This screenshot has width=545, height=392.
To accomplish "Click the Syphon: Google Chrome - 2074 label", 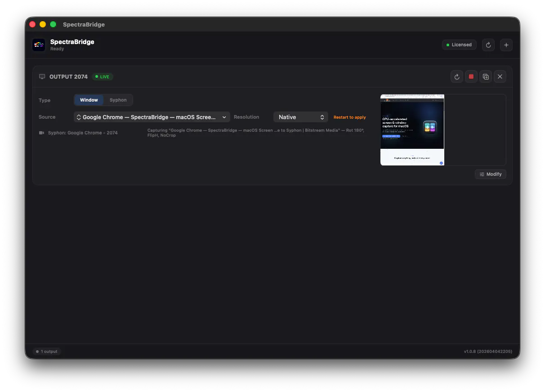I will point(83,133).
